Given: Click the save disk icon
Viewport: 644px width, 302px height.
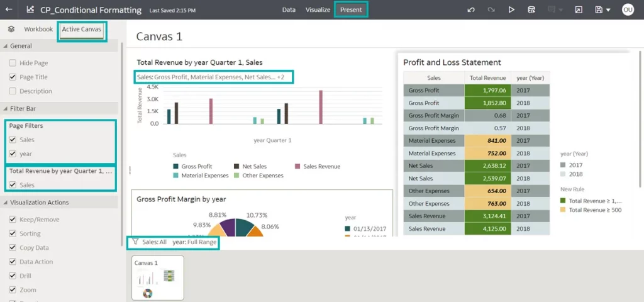Looking at the screenshot, I should 598,10.
